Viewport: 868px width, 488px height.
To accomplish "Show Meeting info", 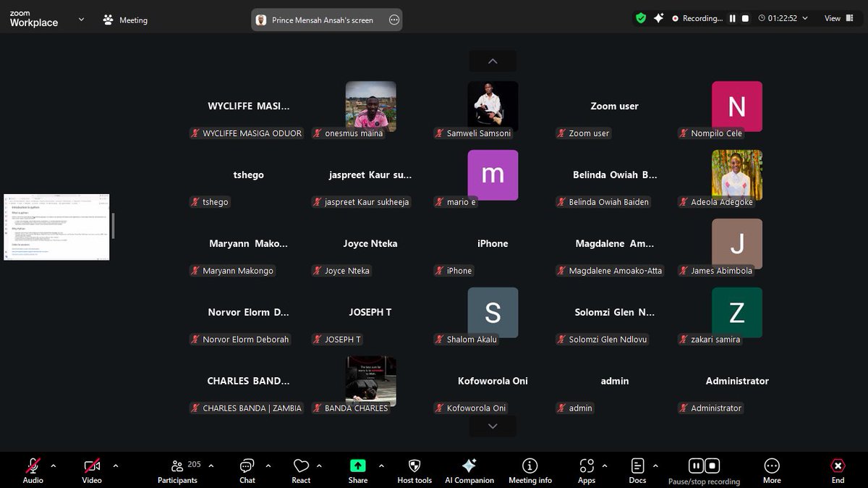I will (x=530, y=470).
